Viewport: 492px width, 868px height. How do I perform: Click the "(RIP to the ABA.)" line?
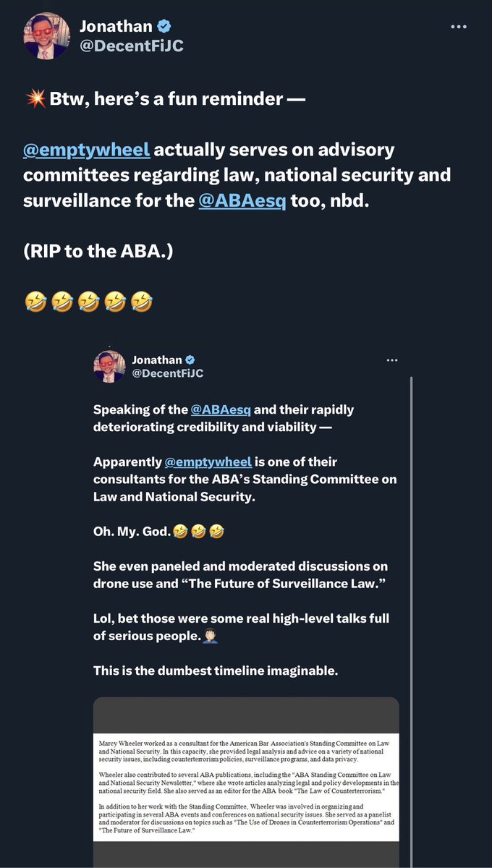[98, 250]
